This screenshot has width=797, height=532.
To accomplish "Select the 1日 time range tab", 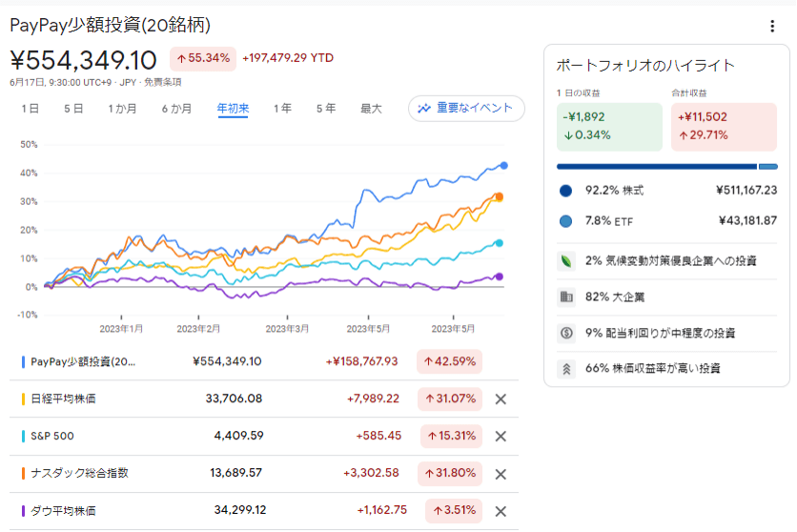I will [x=31, y=109].
